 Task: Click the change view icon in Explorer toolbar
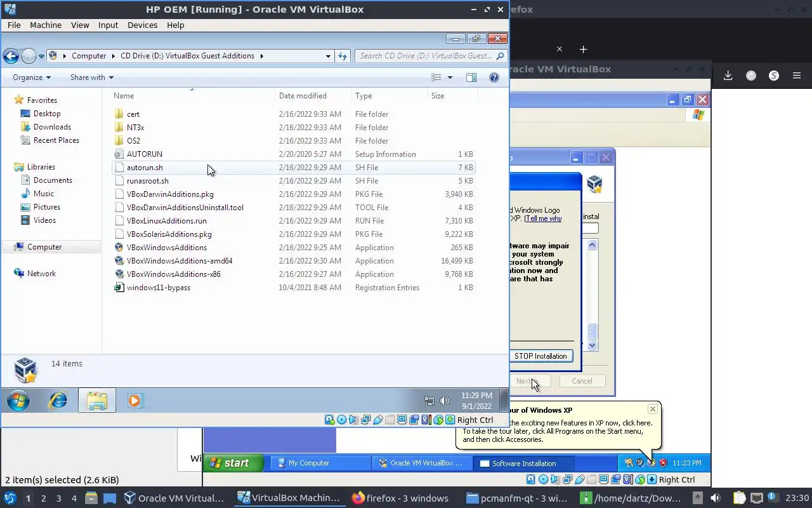tap(436, 77)
